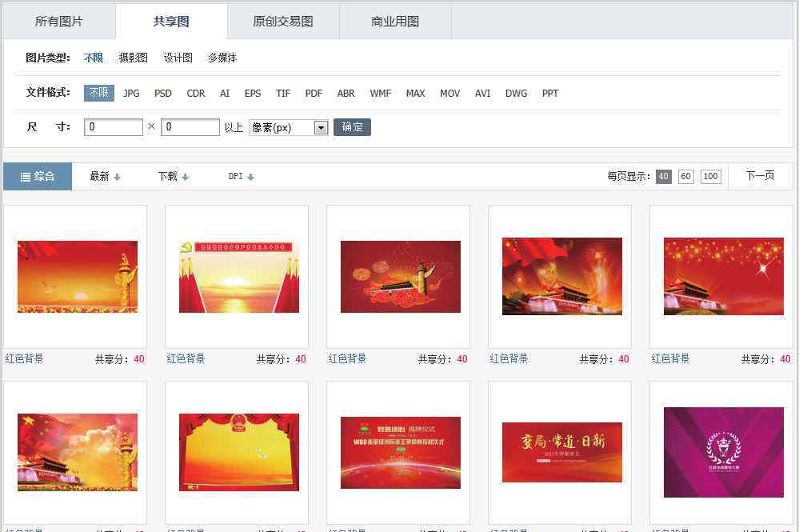The image size is (799, 532).
Task: Filter file format to MAX
Action: click(x=416, y=94)
